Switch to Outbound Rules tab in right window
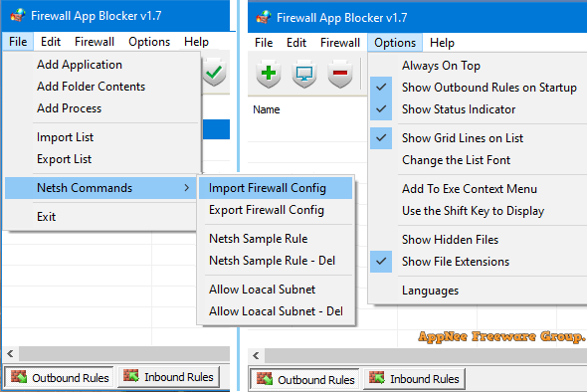Image resolution: width=587 pixels, height=392 pixels. [x=304, y=380]
